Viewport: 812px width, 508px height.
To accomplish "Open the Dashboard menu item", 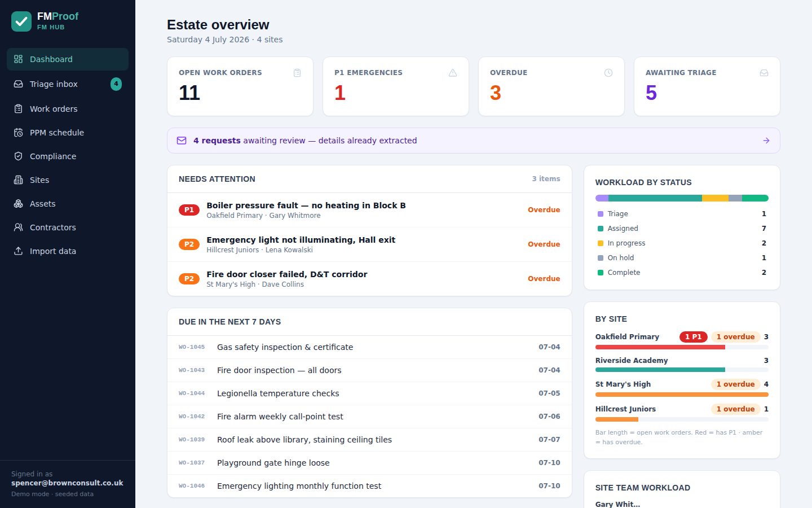I will (x=68, y=59).
